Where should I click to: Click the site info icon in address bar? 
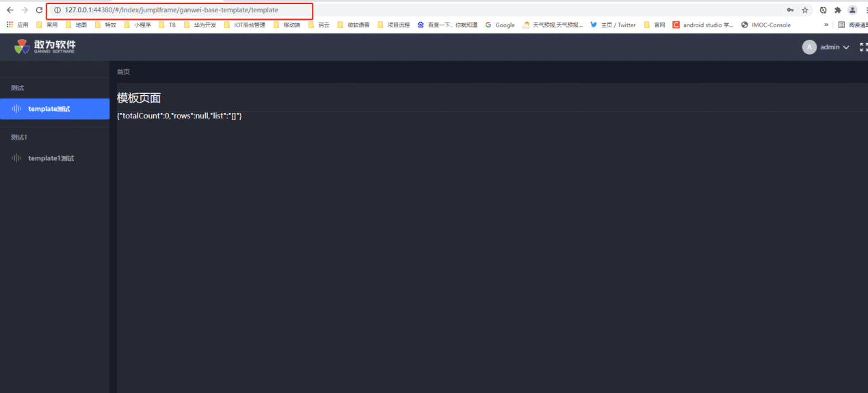[x=57, y=10]
